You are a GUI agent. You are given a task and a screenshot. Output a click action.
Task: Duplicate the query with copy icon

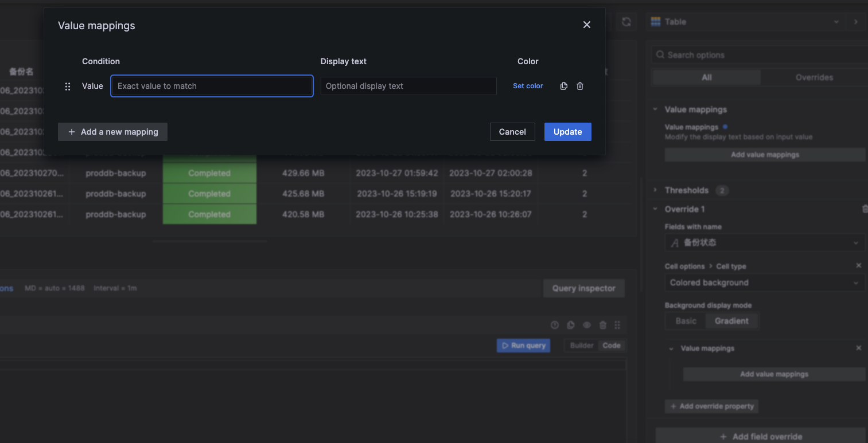(570, 325)
